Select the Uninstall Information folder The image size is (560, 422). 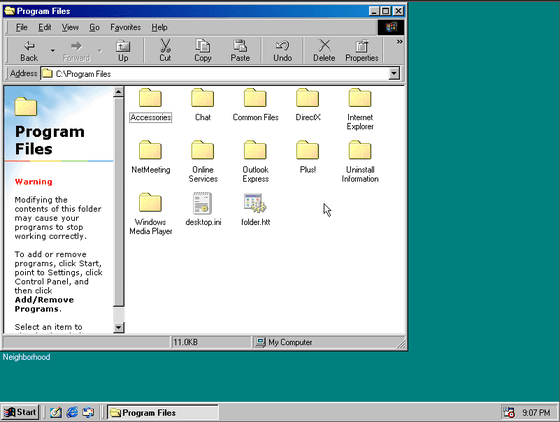[360, 162]
